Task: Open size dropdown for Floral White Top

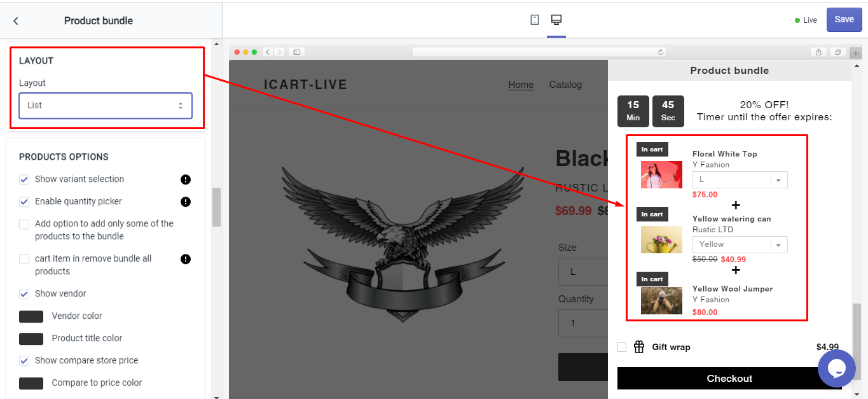Action: (740, 180)
